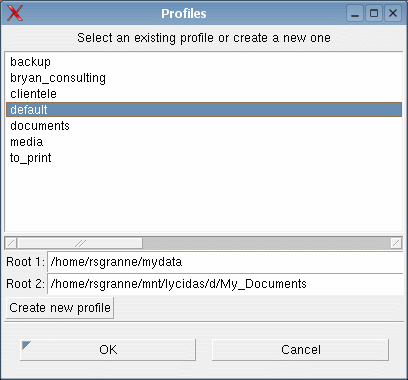The image size is (408, 380).
Task: Minimize the Profiles window
Action: (x=355, y=14)
